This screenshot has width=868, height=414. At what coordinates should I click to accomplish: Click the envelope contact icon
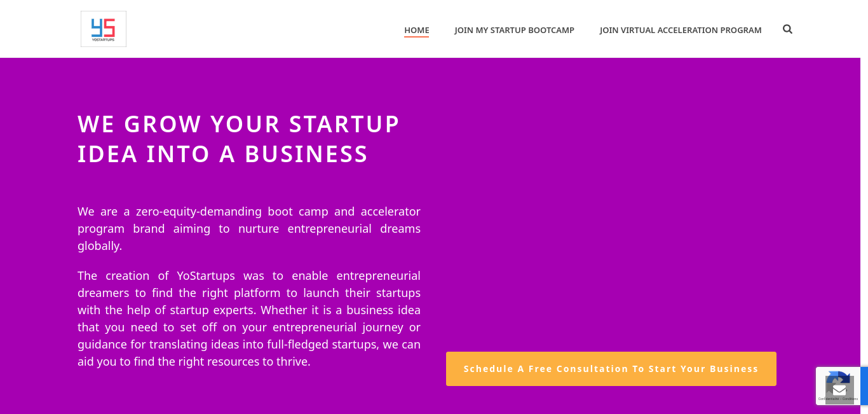[839, 390]
